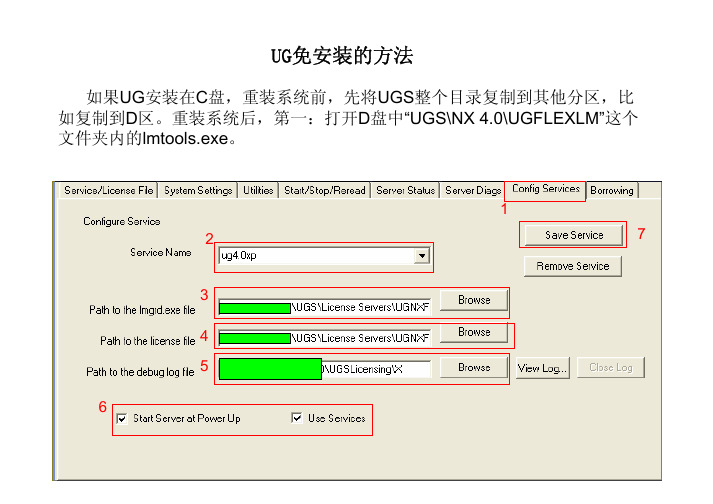Browse for the debug log file path
713x504 pixels.
click(x=474, y=368)
